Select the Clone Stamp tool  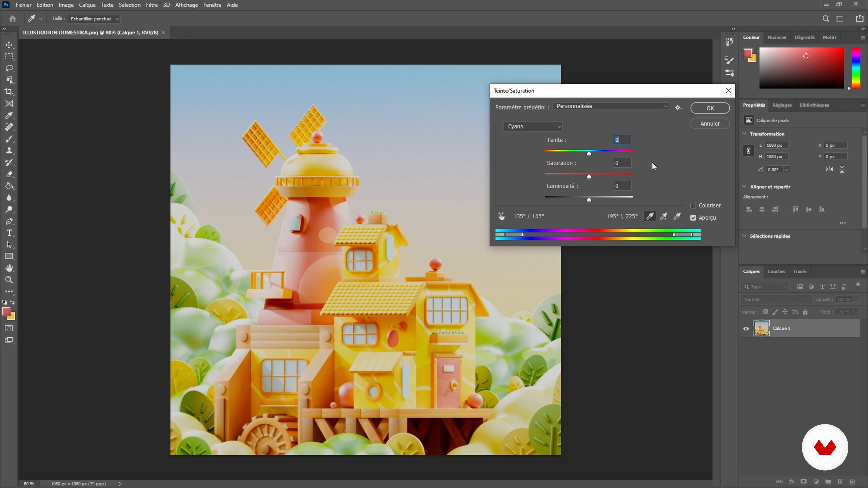pos(9,150)
